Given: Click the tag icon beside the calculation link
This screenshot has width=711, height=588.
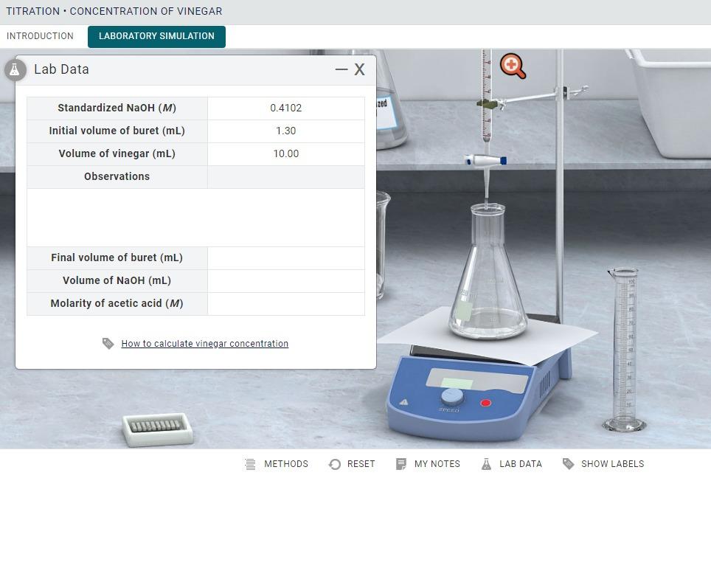Looking at the screenshot, I should [108, 343].
